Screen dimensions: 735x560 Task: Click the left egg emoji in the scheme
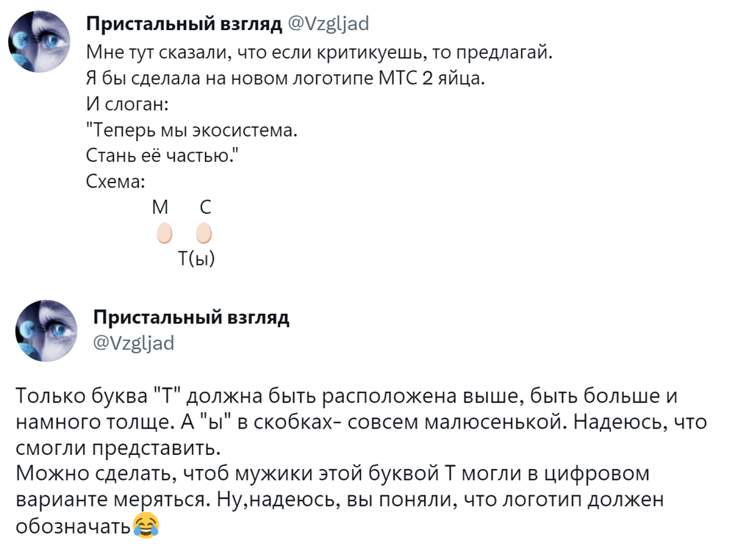164,234
